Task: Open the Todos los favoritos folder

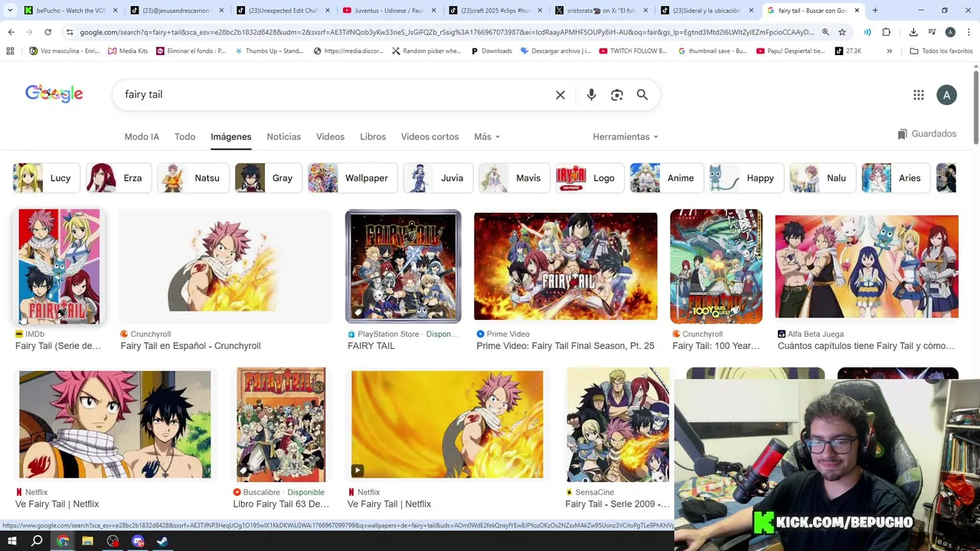Action: (x=941, y=51)
